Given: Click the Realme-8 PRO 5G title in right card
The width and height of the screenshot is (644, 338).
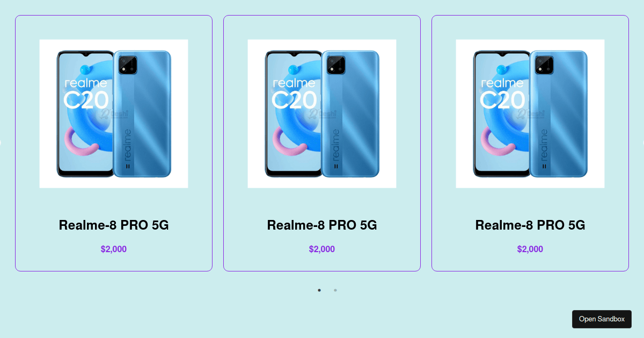Looking at the screenshot, I should pyautogui.click(x=530, y=225).
